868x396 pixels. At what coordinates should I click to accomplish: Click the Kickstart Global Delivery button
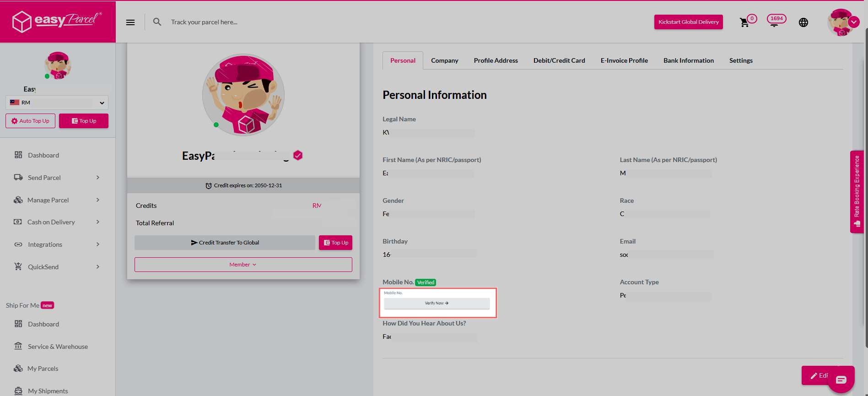click(688, 22)
